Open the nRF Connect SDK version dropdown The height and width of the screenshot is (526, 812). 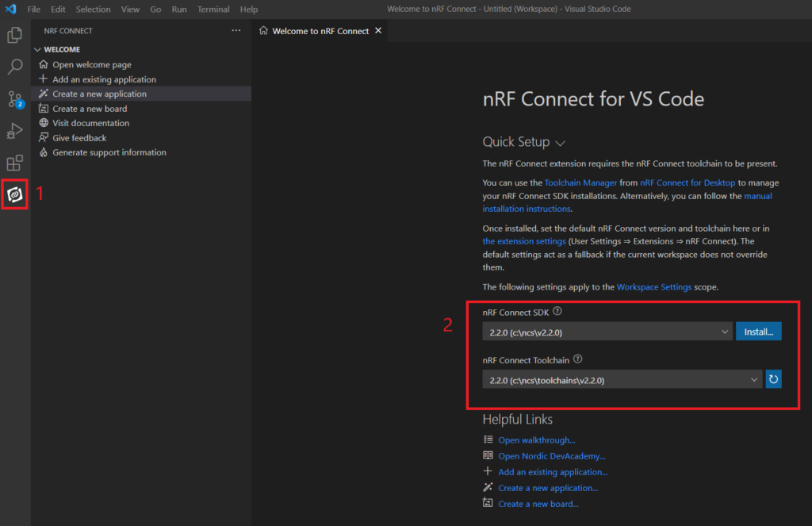click(607, 332)
